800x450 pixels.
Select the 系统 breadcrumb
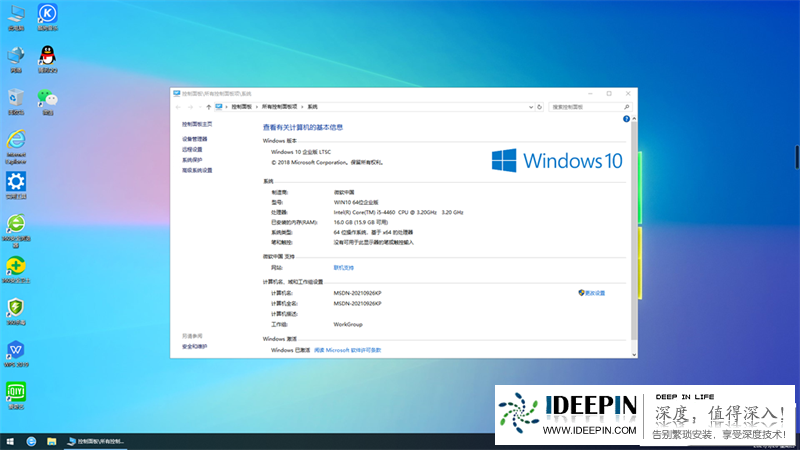click(x=313, y=107)
